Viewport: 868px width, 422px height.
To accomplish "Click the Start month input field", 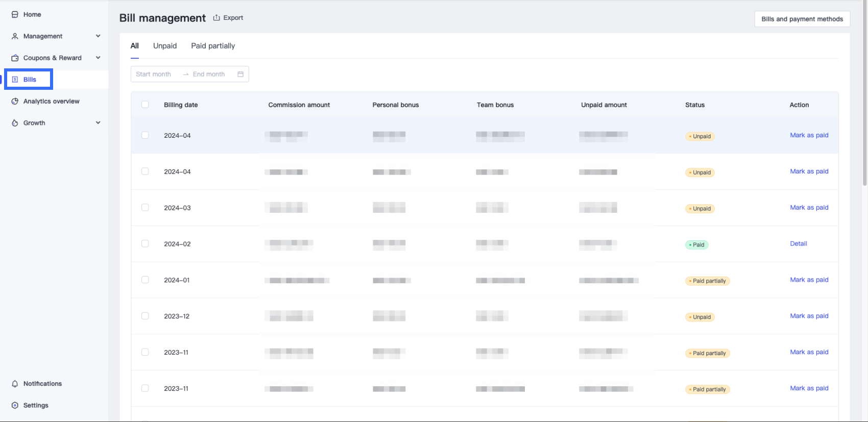I will [x=154, y=75].
